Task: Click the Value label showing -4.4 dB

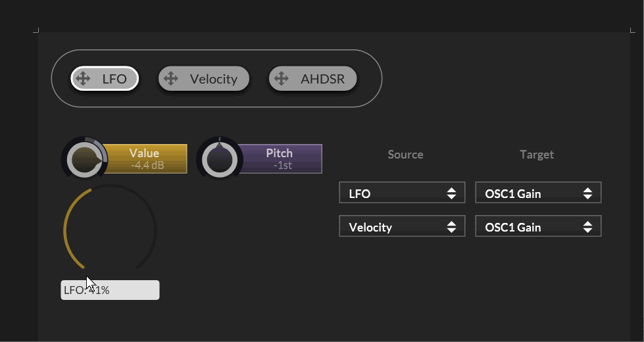Action: pyautogui.click(x=147, y=159)
